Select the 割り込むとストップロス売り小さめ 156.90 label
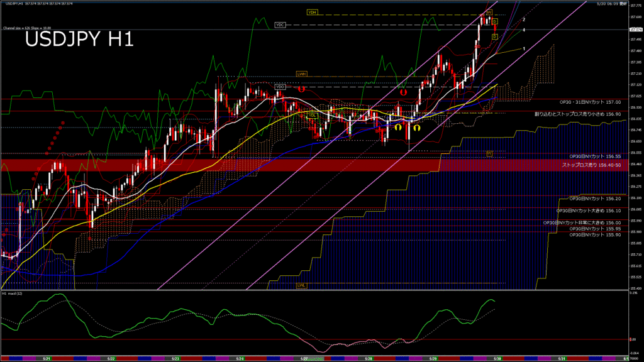This screenshot has height=362, width=644. click(x=577, y=114)
